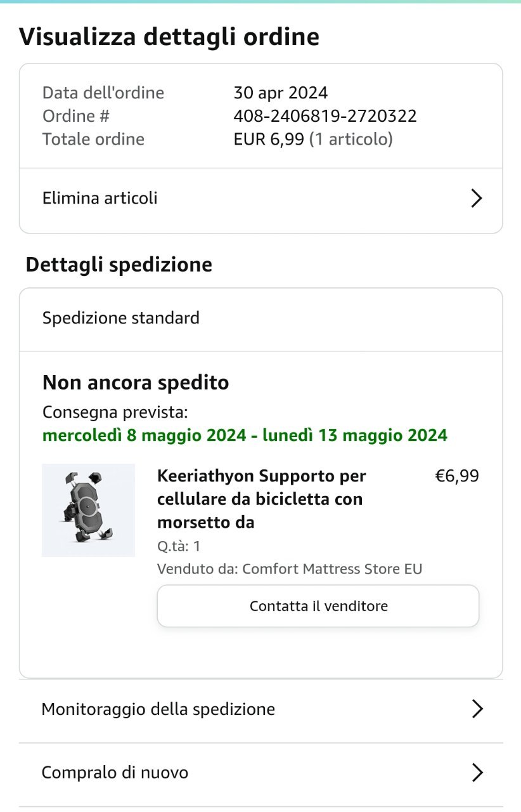Click order number 408-2406819-2720322
This screenshot has height=812, width=521.
pyautogui.click(x=325, y=116)
